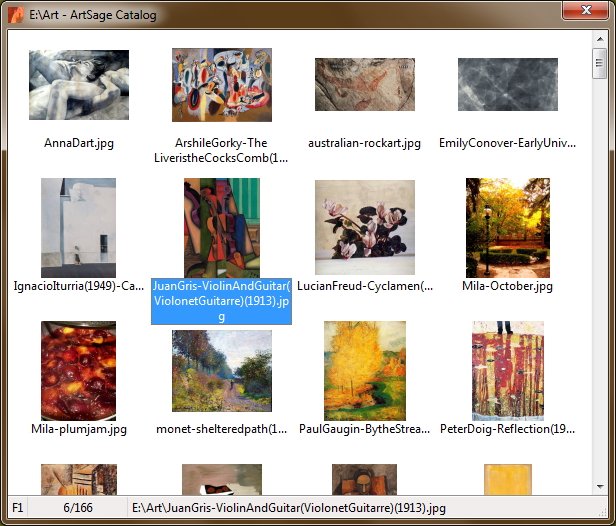Click the PaulGaugin-BytheStrea... file name
616x526 pixels.
(365, 429)
